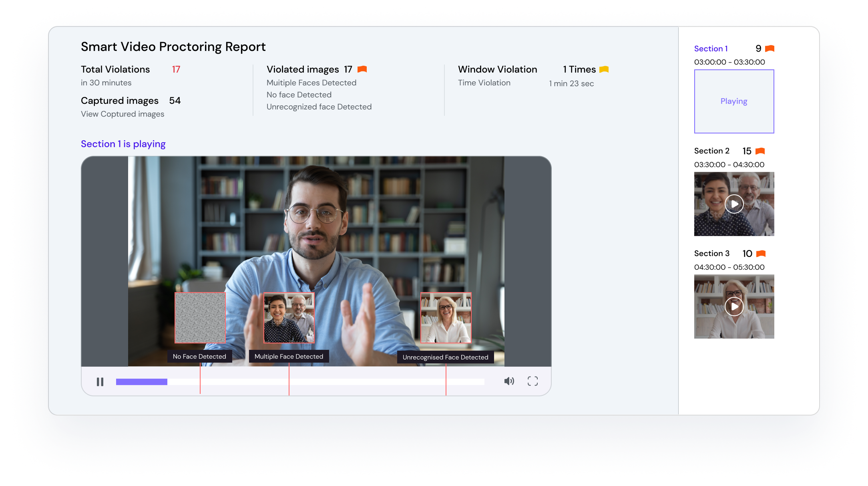
Task: Click the Multiple Face Detected snapshot
Action: coord(289,318)
